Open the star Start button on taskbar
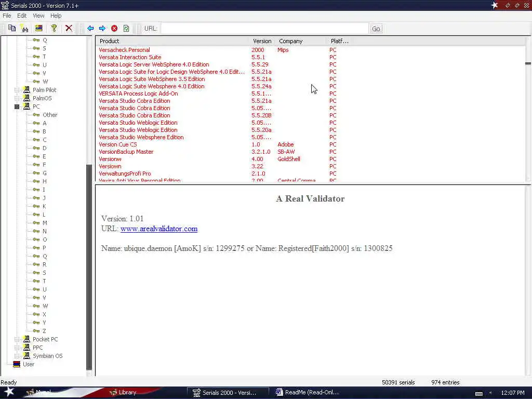This screenshot has height=399, width=532. (9, 392)
